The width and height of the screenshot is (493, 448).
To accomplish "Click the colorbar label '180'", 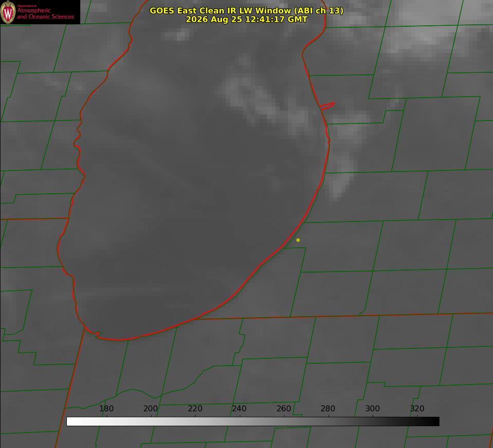I will pos(106,408).
